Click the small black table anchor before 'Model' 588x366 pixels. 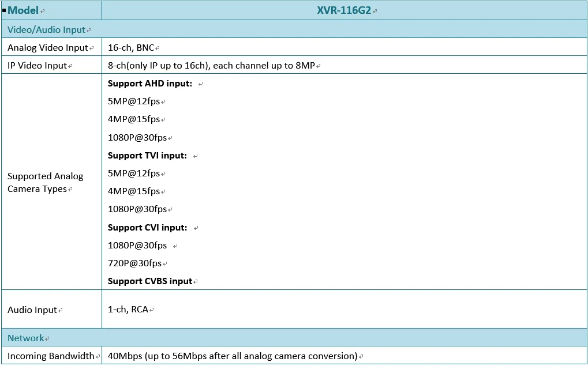pos(4,10)
